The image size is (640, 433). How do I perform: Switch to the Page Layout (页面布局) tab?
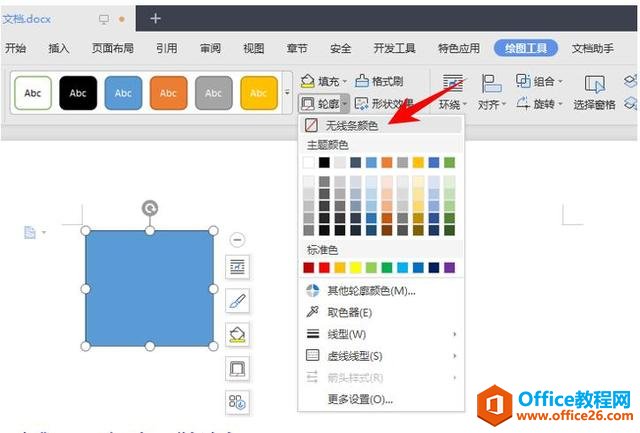point(113,48)
